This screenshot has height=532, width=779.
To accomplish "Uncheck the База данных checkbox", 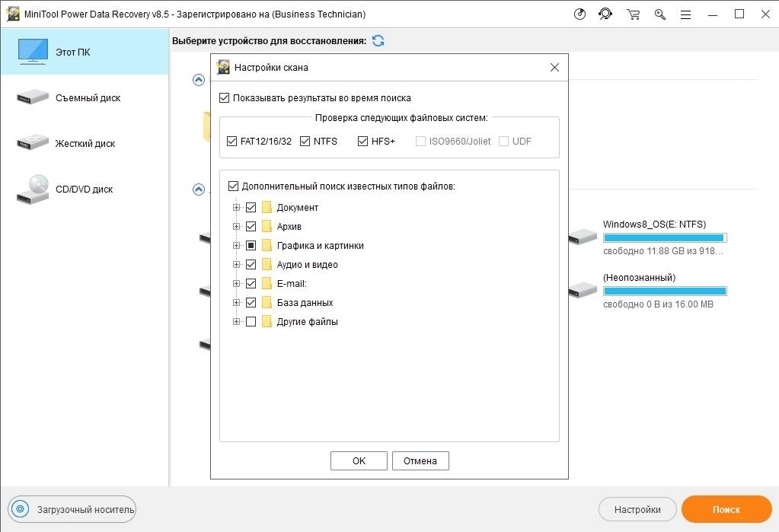I will point(251,302).
